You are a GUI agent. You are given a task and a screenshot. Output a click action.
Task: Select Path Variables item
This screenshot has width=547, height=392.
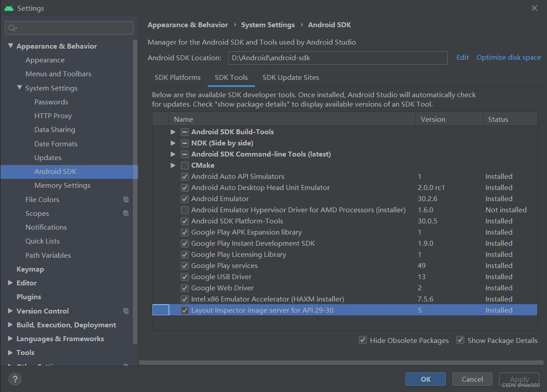(48, 255)
